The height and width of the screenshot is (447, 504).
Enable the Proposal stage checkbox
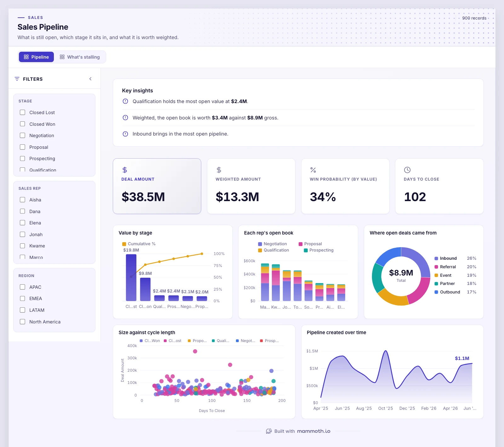tap(23, 147)
